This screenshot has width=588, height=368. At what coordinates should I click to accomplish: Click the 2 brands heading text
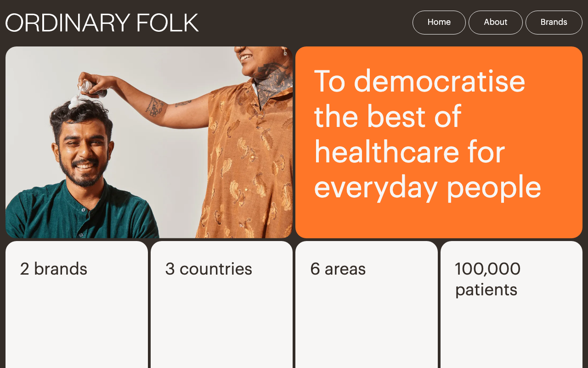53,269
